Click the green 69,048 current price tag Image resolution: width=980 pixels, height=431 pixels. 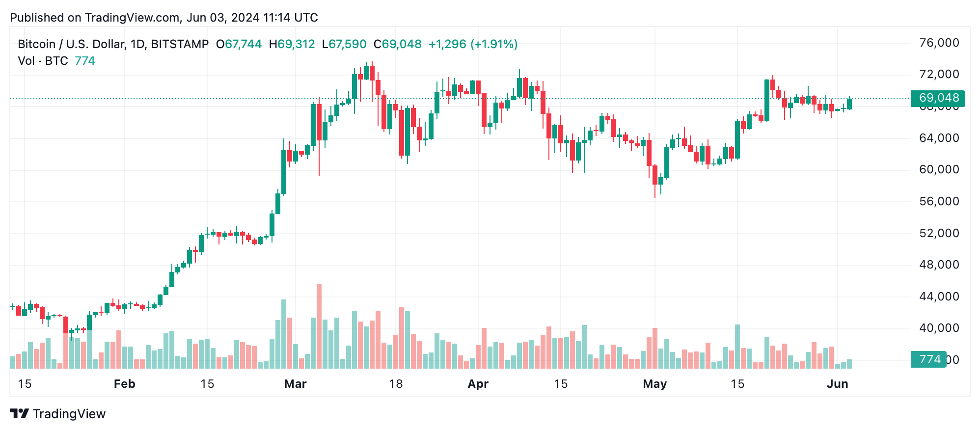tap(938, 98)
